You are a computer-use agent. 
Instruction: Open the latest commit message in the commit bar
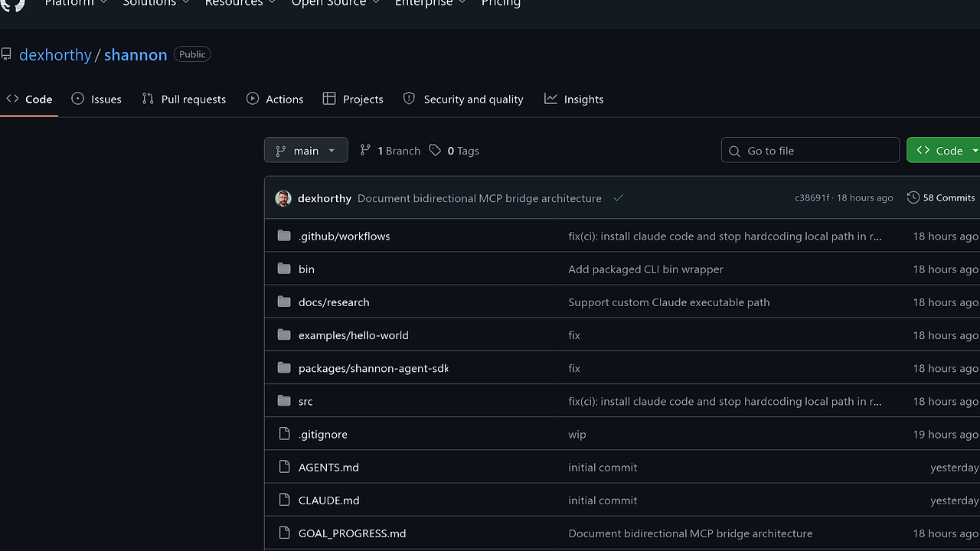(x=479, y=198)
